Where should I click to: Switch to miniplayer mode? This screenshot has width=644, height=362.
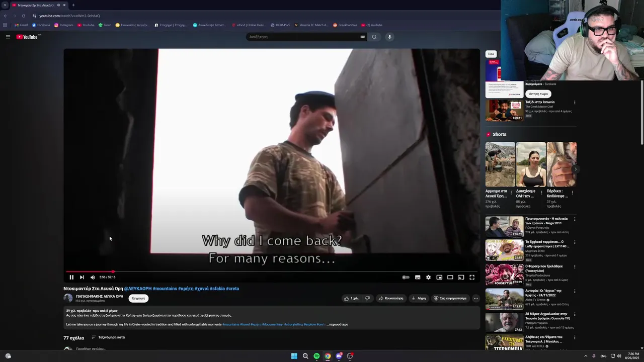[439, 277]
